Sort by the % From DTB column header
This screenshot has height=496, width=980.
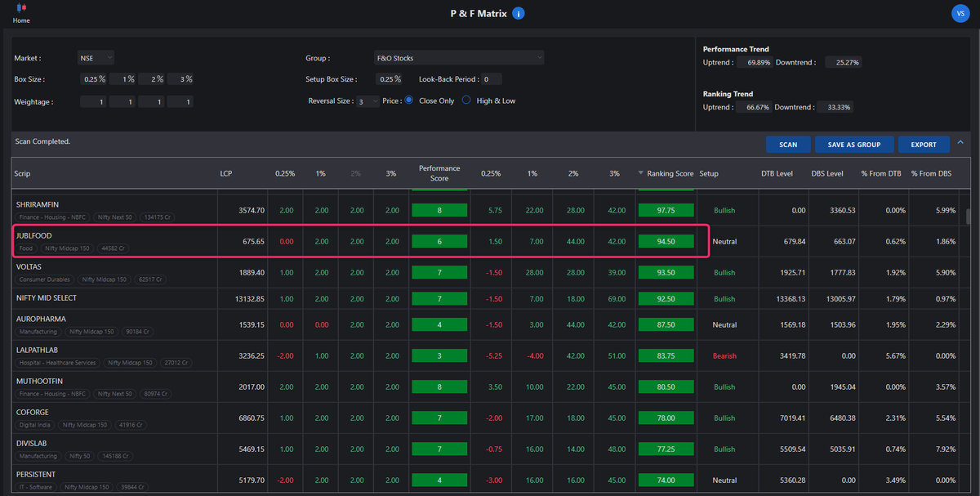point(881,174)
